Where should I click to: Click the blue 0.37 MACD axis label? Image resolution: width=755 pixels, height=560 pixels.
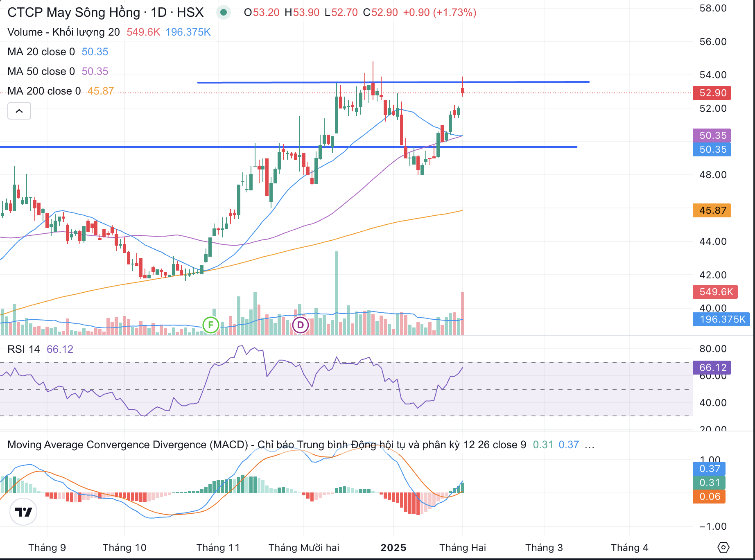(x=710, y=469)
